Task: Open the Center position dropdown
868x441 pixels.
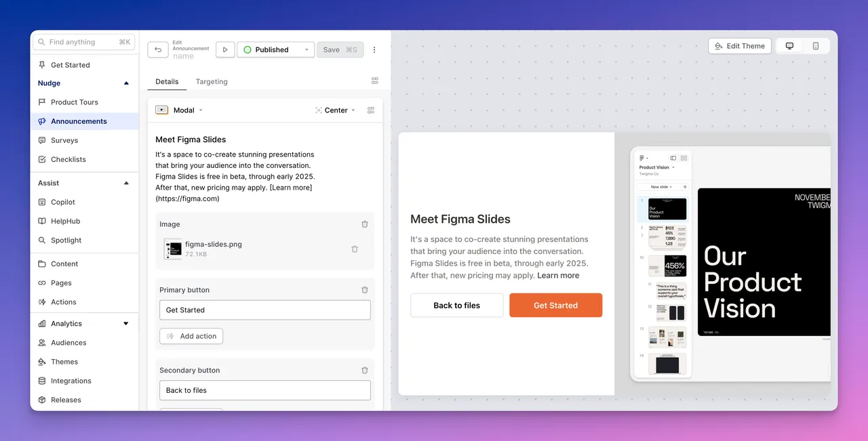Action: (x=335, y=110)
